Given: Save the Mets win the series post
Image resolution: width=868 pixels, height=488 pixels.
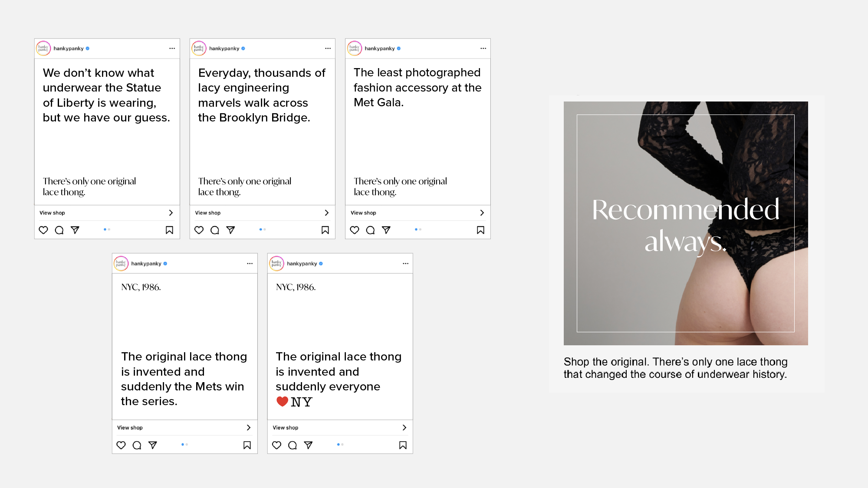Looking at the screenshot, I should pos(247,445).
